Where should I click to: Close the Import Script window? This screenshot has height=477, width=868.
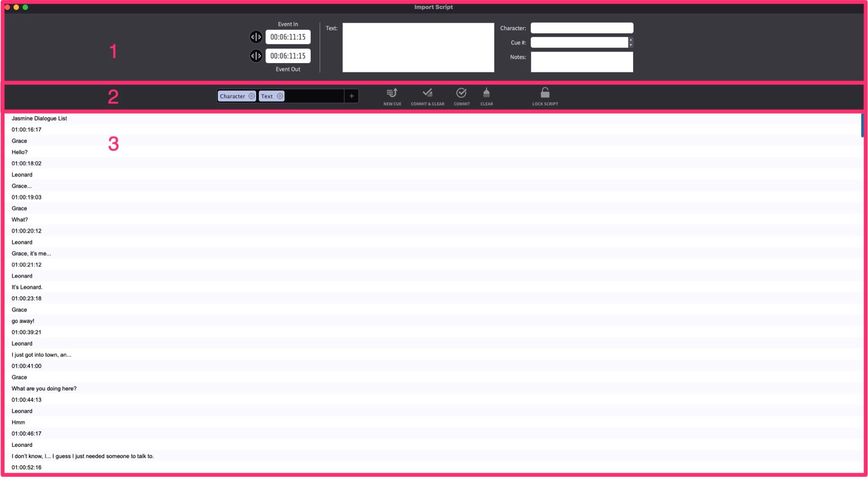click(7, 7)
